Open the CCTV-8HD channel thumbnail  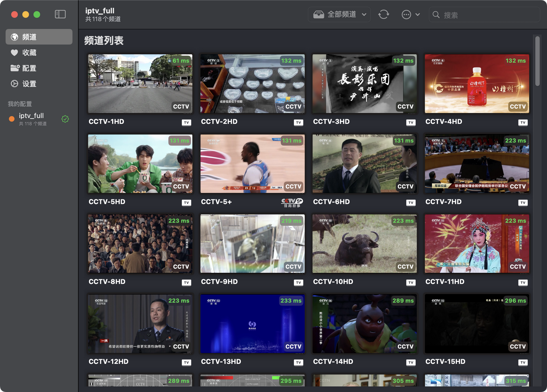tap(140, 244)
